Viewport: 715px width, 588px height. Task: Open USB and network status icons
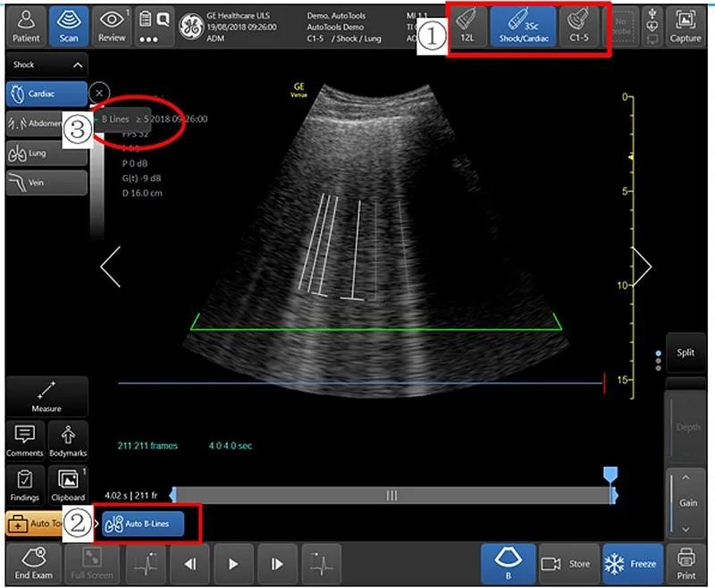(x=652, y=27)
